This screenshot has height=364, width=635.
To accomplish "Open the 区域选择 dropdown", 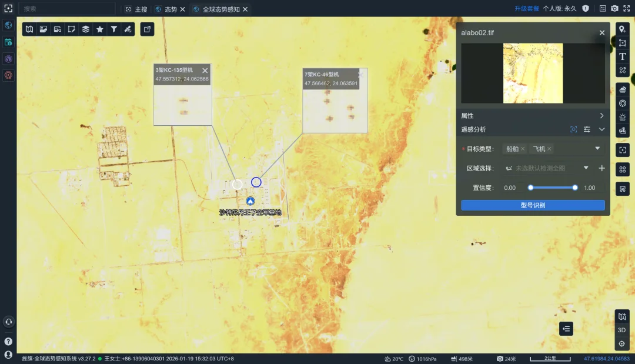I will tap(586, 168).
